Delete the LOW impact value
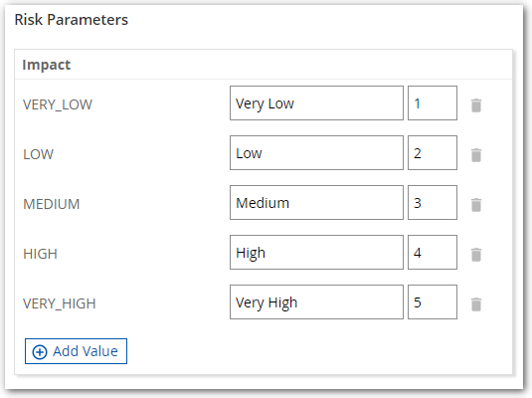The image size is (532, 398). [476, 155]
